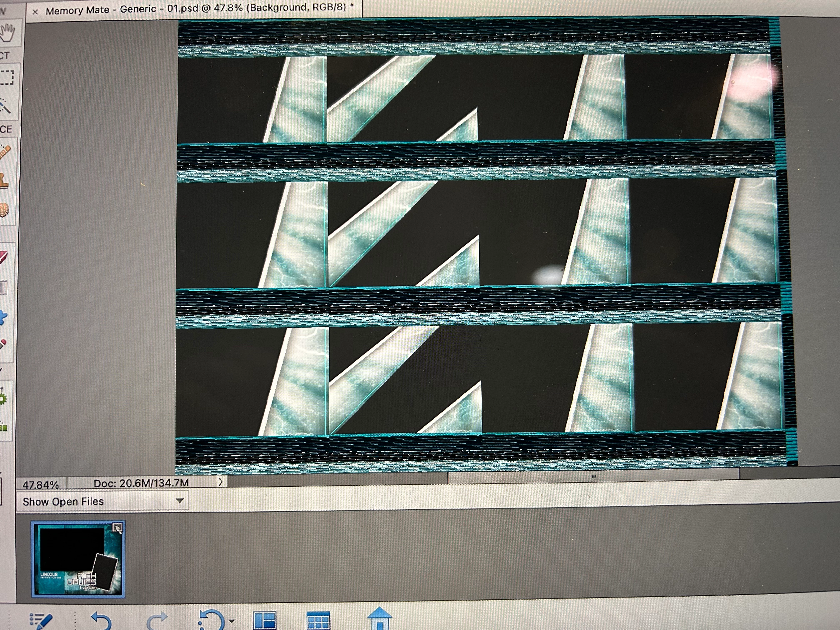Click the 47.84% zoom level field
Image resolution: width=840 pixels, height=630 pixels.
pos(41,485)
